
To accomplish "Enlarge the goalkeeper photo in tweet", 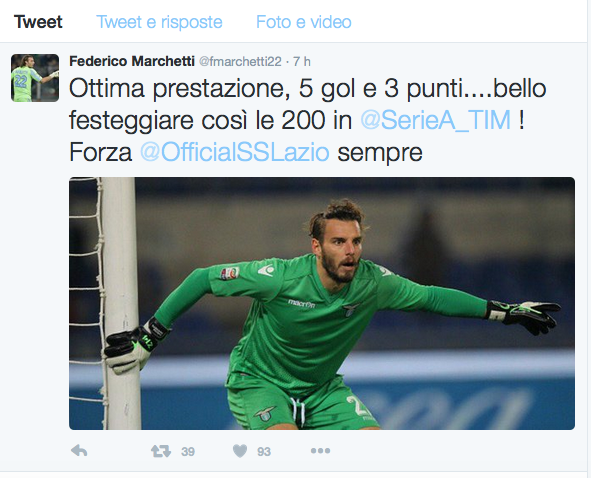I will 322,303.
